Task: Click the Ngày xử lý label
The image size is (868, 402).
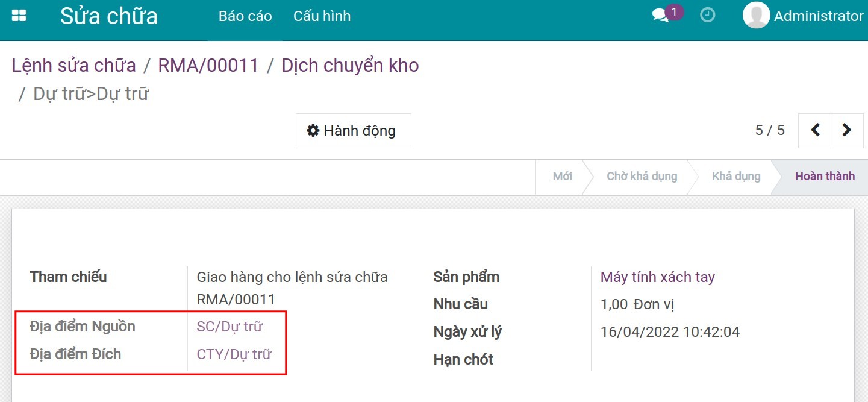Action: pyautogui.click(x=467, y=332)
